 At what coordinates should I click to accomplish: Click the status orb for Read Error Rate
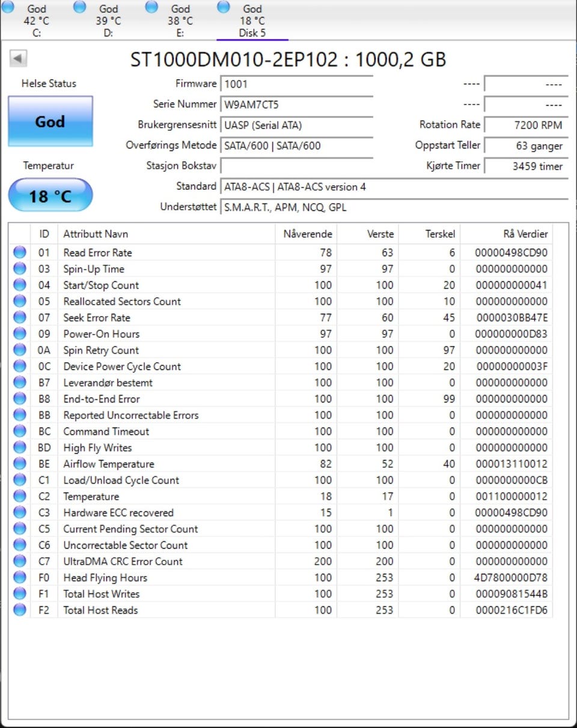[20, 252]
